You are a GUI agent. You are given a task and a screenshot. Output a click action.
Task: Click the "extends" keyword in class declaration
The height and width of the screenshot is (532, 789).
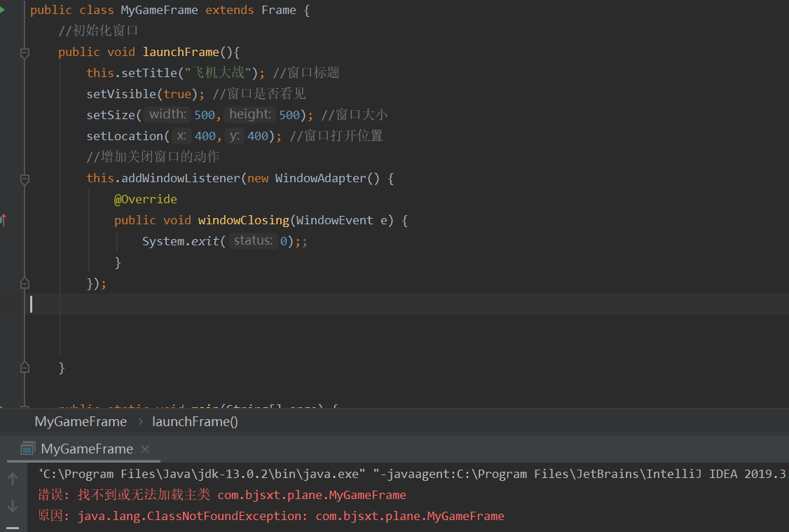pyautogui.click(x=229, y=10)
